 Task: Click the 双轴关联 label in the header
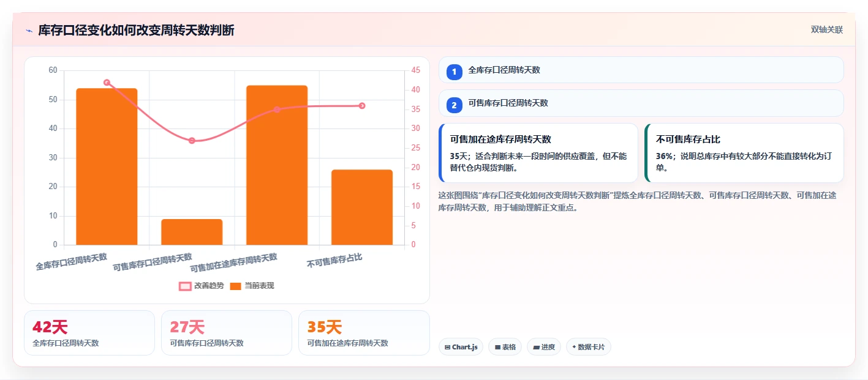point(827,29)
